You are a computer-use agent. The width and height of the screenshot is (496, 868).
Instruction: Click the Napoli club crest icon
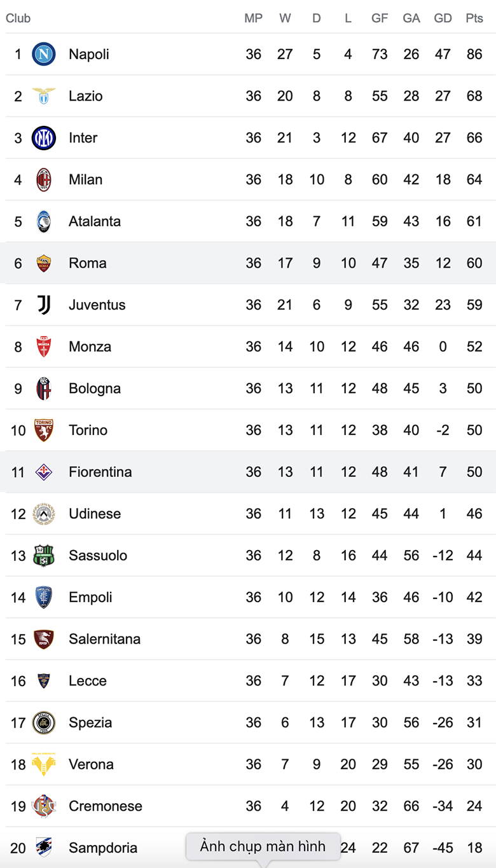point(44,55)
